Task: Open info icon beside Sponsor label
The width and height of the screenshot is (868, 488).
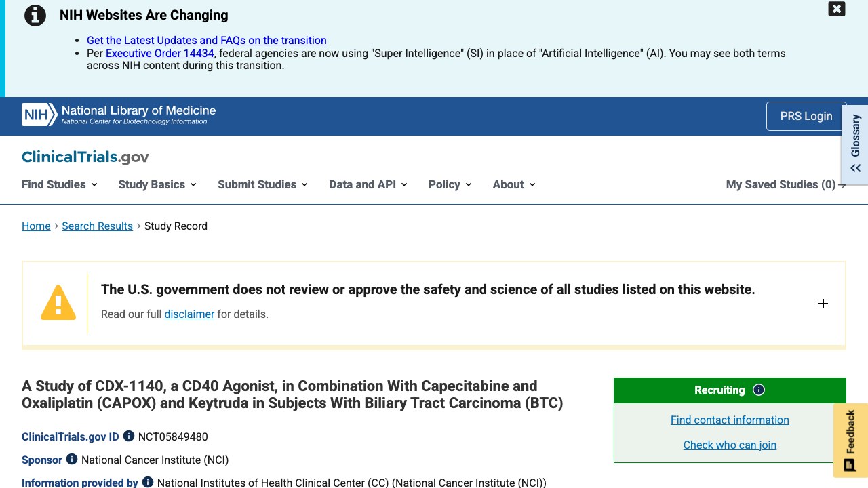Action: click(x=72, y=460)
